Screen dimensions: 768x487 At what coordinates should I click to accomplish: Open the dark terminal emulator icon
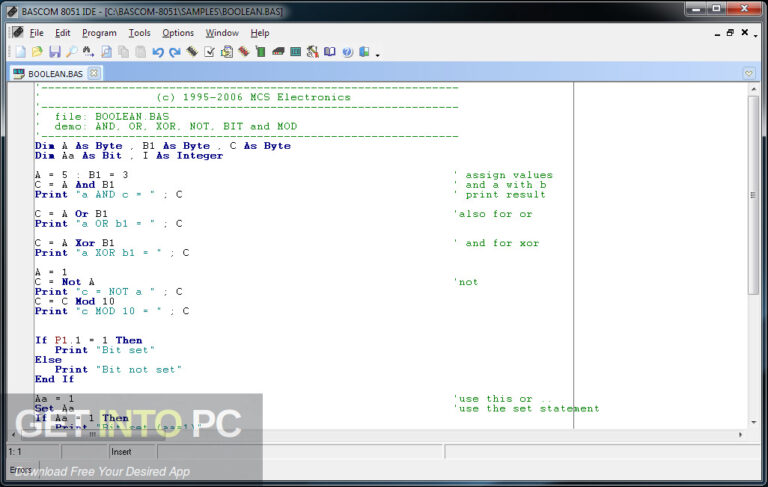(x=278, y=51)
